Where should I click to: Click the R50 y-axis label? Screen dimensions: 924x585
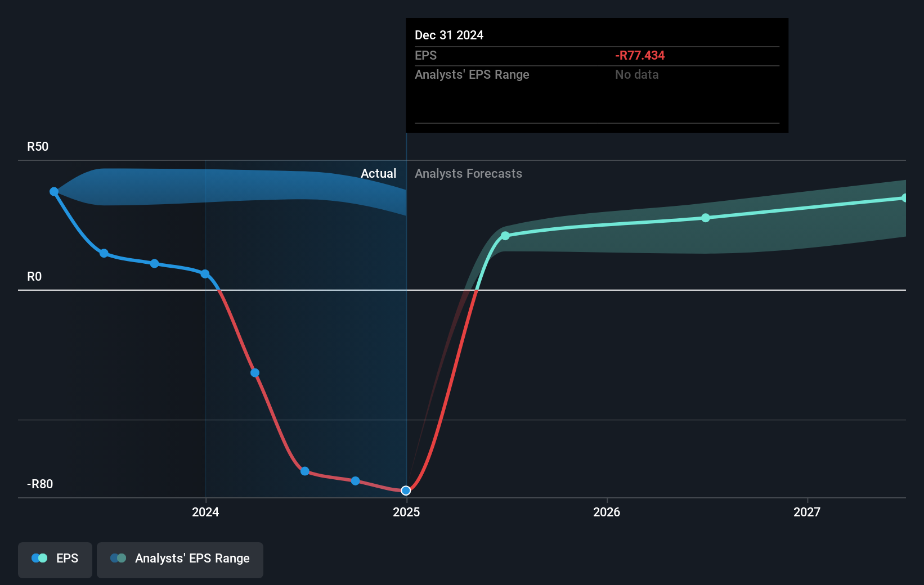click(38, 147)
